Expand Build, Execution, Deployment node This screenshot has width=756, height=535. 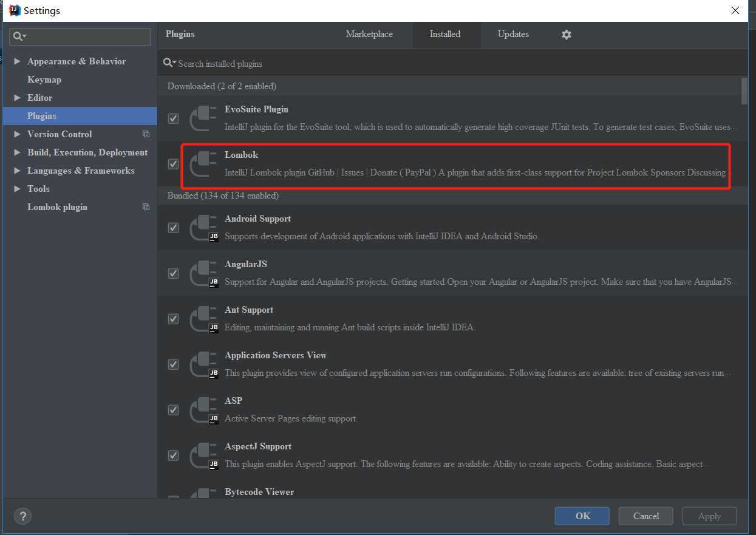[x=17, y=152]
